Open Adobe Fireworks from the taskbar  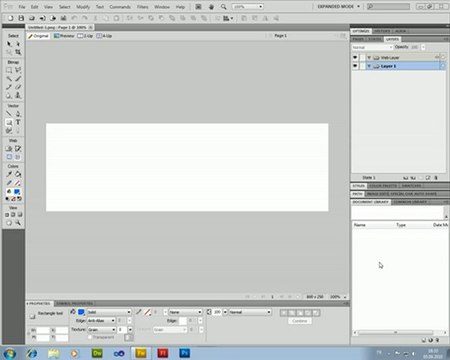(x=141, y=353)
